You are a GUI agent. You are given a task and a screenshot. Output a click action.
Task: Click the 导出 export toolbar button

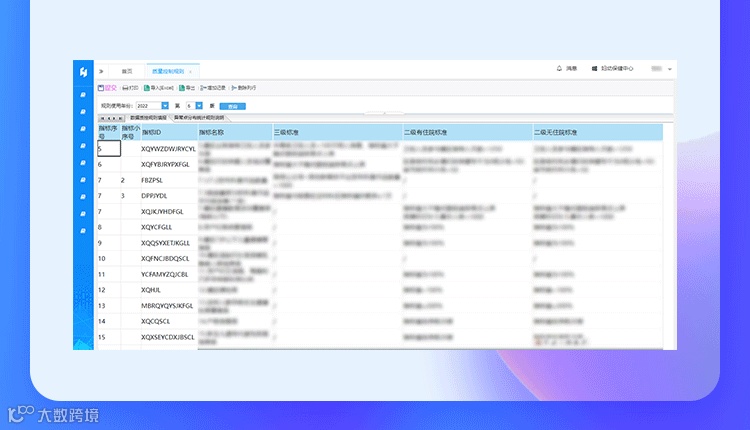(187, 88)
